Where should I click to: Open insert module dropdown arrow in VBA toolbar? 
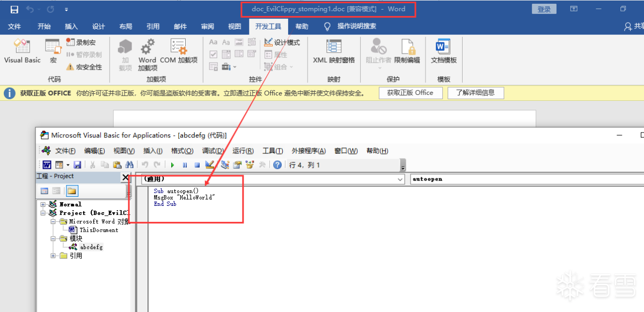point(68,165)
